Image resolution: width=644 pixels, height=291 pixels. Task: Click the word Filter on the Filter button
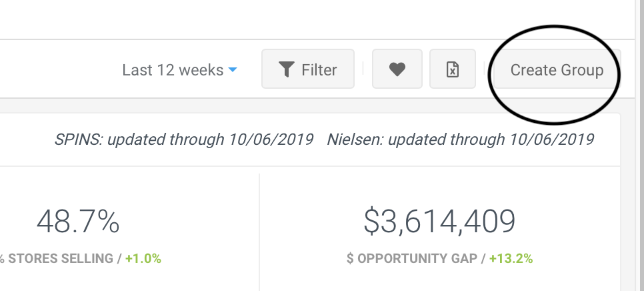pos(319,70)
